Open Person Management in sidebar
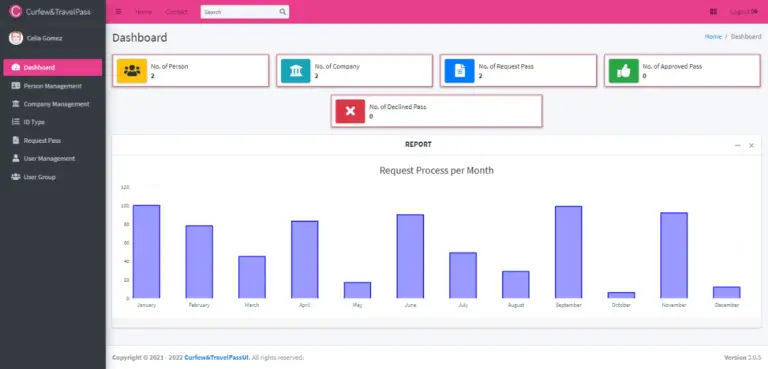Viewport: 768px width, 369px height. 52,86
